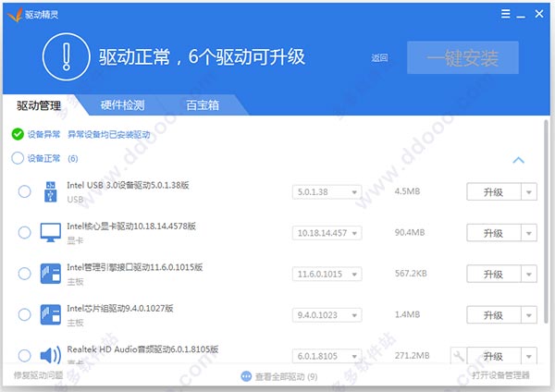Click the Realtek HD Audio speaker icon
Image resolution: width=555 pixels, height=392 pixels.
click(x=51, y=355)
